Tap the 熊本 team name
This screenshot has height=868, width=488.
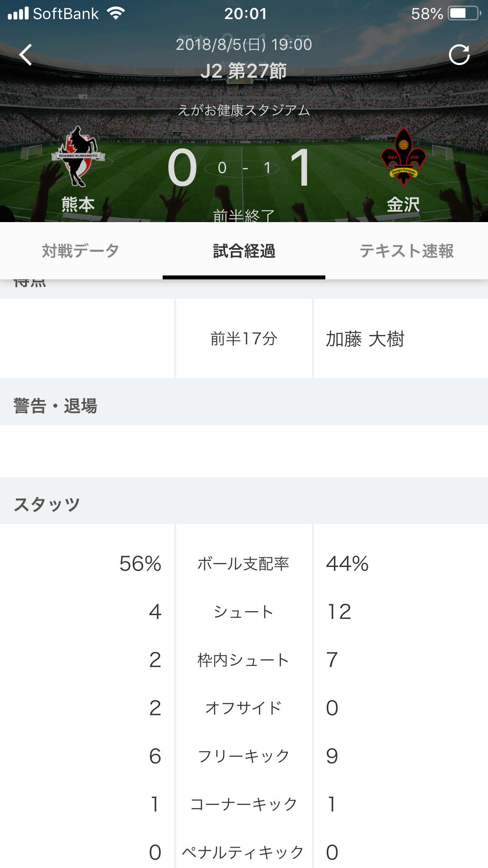[78, 204]
